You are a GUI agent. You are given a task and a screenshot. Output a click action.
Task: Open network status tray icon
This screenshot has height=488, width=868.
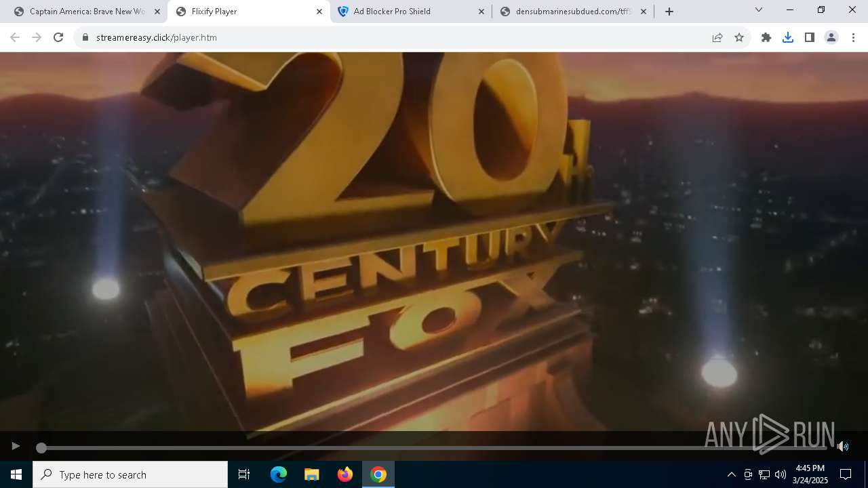(764, 474)
